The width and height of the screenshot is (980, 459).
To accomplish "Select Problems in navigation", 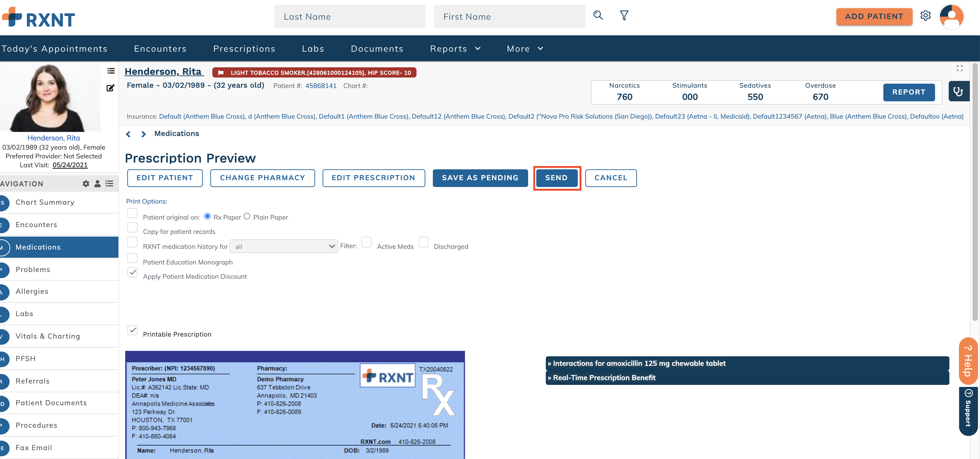I will coord(59,270).
